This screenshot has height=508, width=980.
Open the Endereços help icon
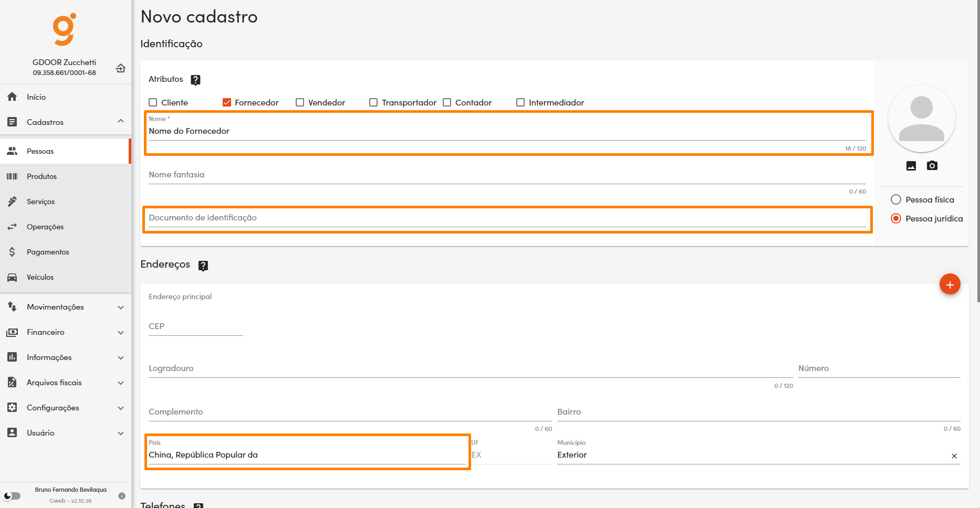pos(203,266)
